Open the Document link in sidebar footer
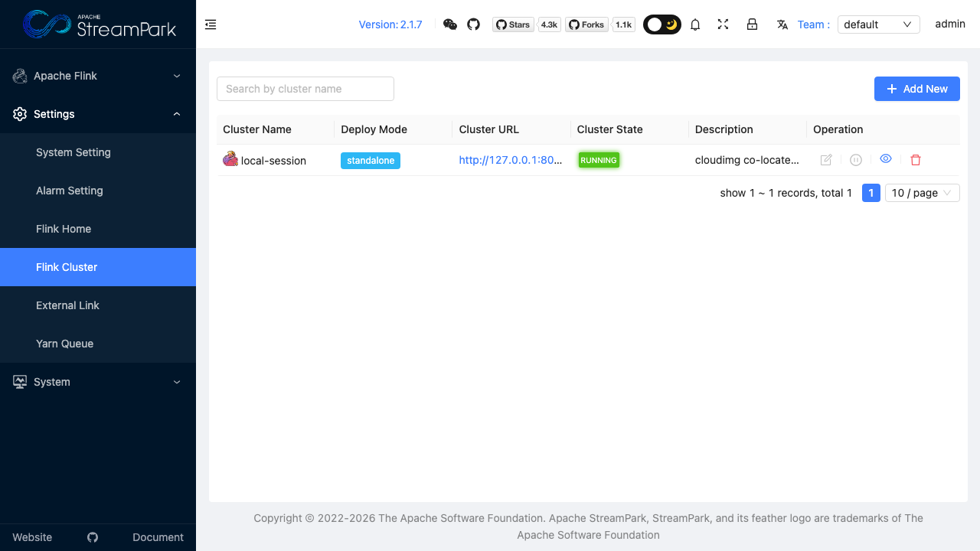 pos(158,537)
